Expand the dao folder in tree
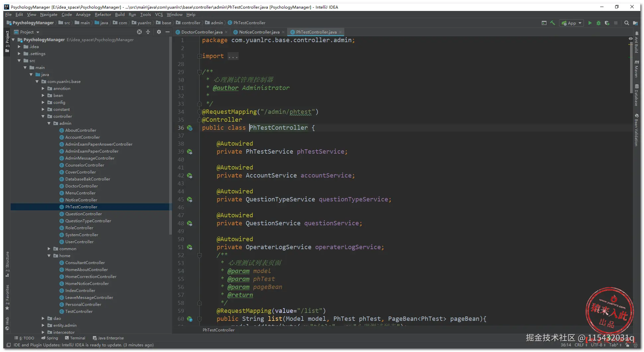644x352 pixels. pos(43,318)
